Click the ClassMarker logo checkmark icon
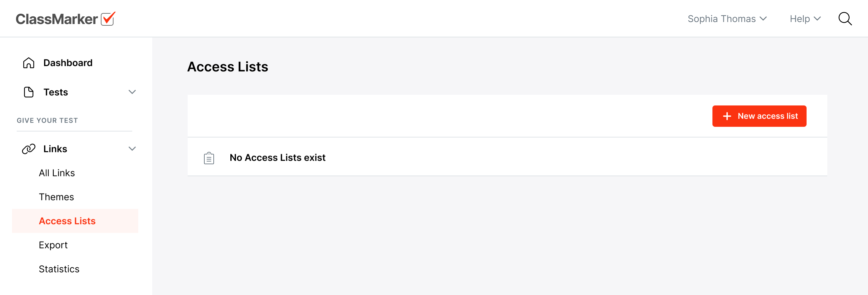This screenshot has width=868, height=295. pos(108,19)
